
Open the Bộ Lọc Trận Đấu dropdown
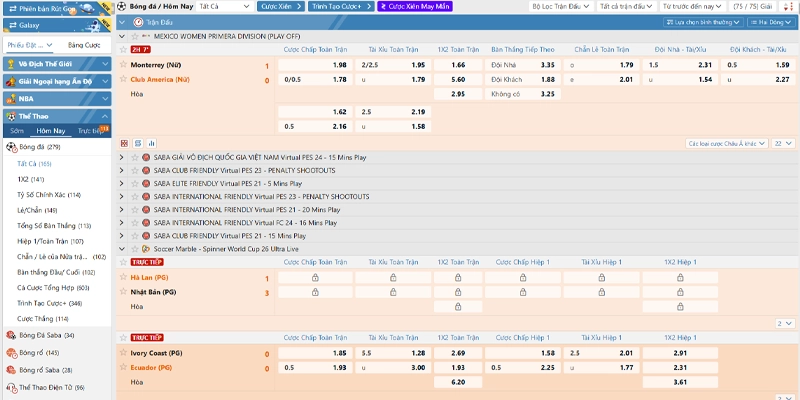tap(560, 7)
